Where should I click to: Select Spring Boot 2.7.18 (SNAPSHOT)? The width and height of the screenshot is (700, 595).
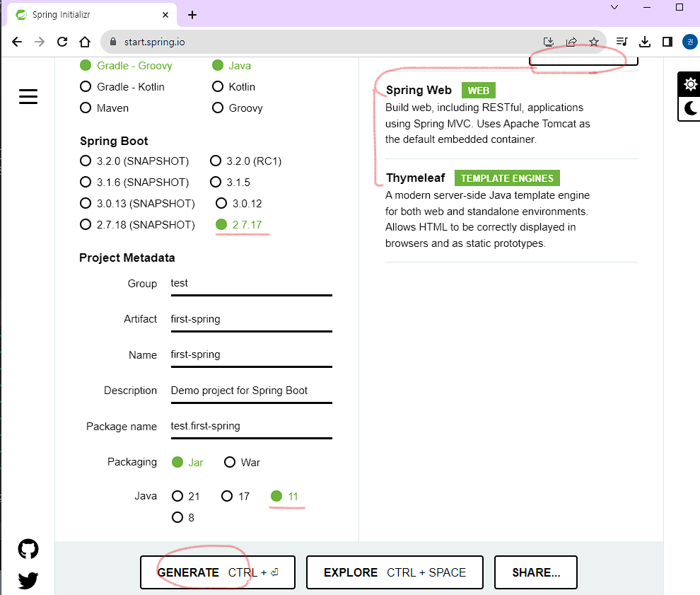137,225
